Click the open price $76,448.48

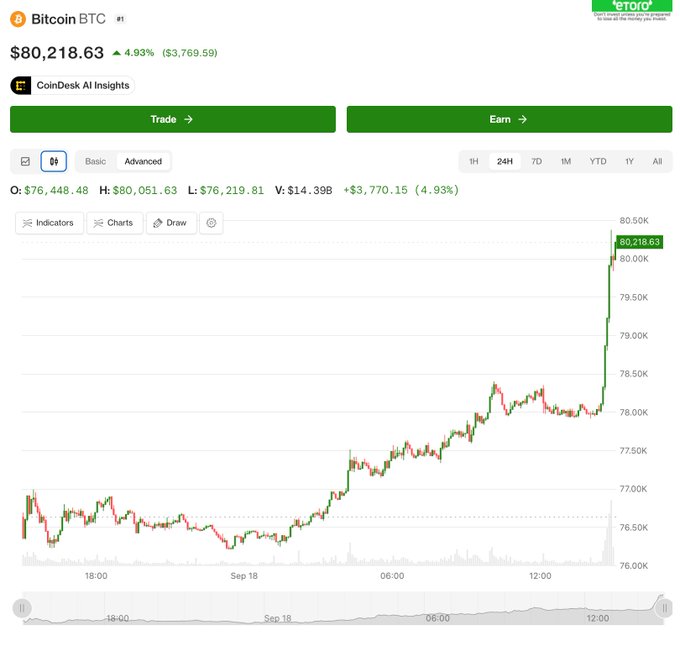[x=56, y=190]
